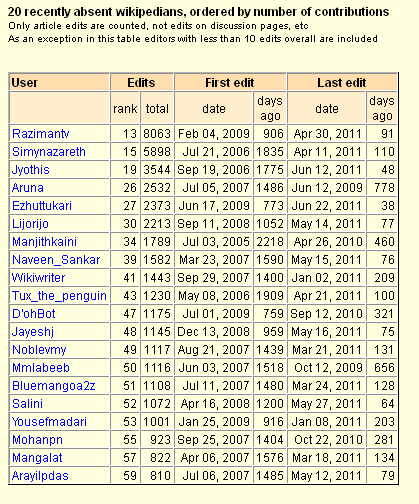Click the Last edit column header
Image resolution: width=419 pixels, height=504 pixels.
pos(342,82)
